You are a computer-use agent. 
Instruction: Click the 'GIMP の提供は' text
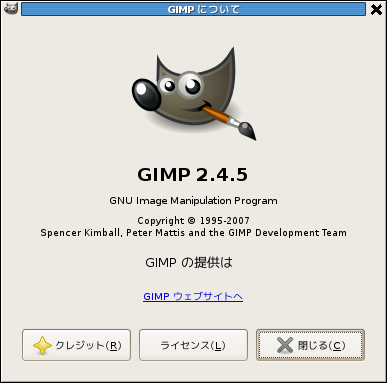(189, 263)
